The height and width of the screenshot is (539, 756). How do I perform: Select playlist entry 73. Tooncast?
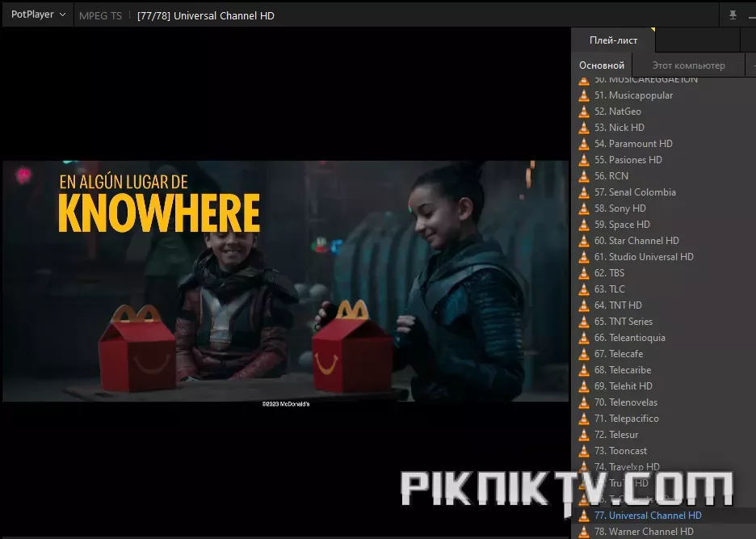(x=663, y=451)
